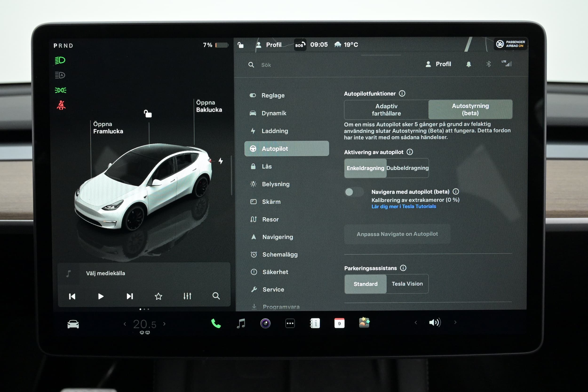Tap Öppna Baklucka to open trunk
The height and width of the screenshot is (392, 588).
click(209, 106)
